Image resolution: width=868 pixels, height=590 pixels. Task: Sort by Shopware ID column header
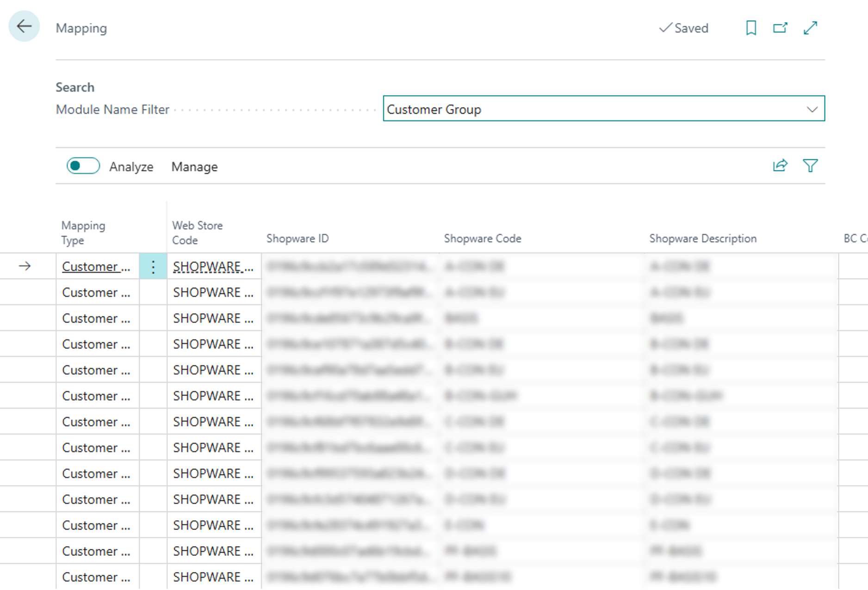click(x=298, y=239)
